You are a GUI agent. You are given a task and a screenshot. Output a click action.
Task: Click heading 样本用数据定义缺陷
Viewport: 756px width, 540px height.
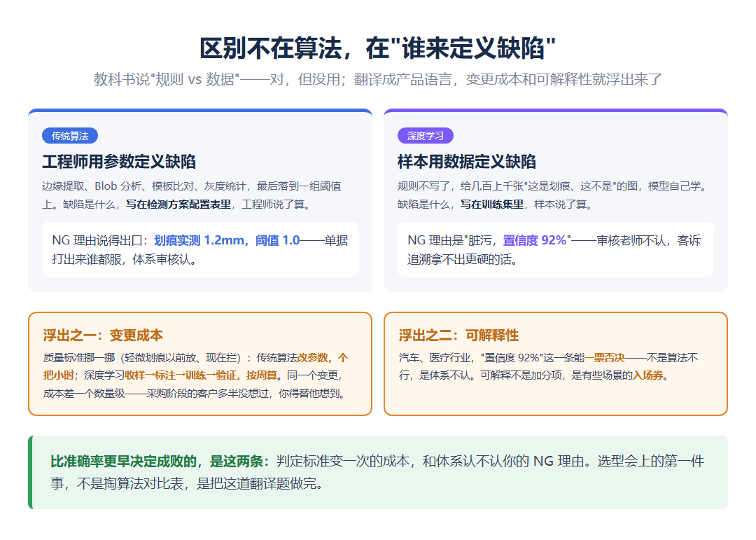point(466,162)
